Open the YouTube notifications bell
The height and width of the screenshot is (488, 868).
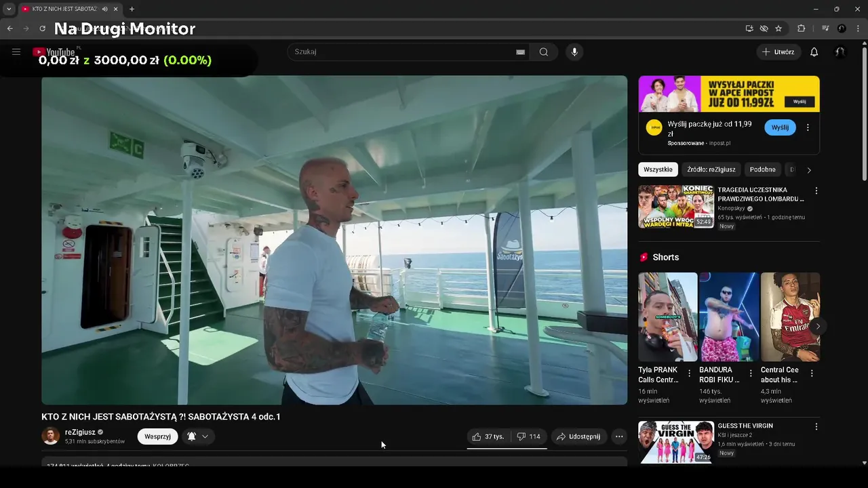tap(814, 52)
